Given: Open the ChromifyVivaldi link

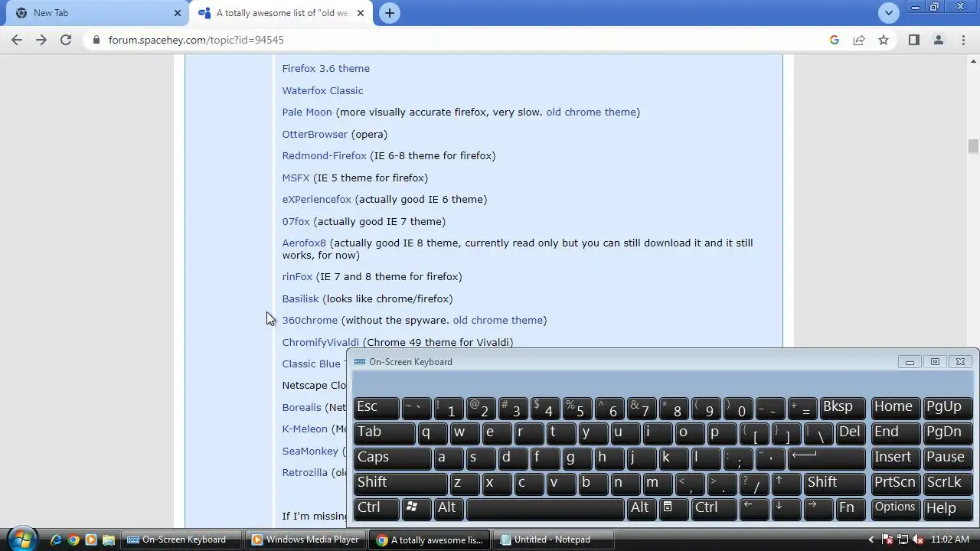Looking at the screenshot, I should point(320,342).
